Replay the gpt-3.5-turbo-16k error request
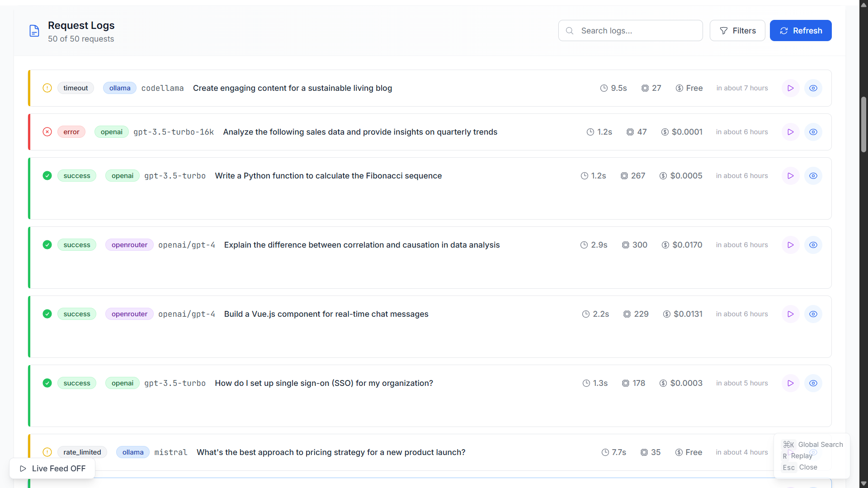868x488 pixels. pos(790,132)
